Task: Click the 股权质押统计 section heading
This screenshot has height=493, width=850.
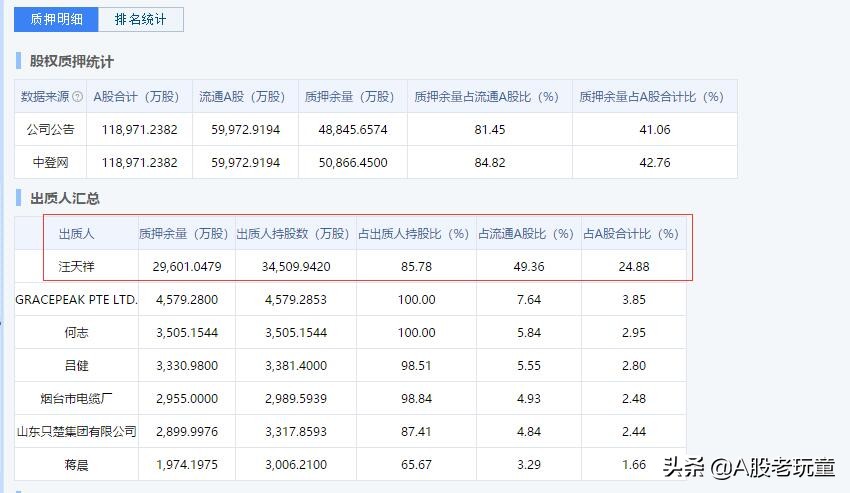Action: [71, 62]
